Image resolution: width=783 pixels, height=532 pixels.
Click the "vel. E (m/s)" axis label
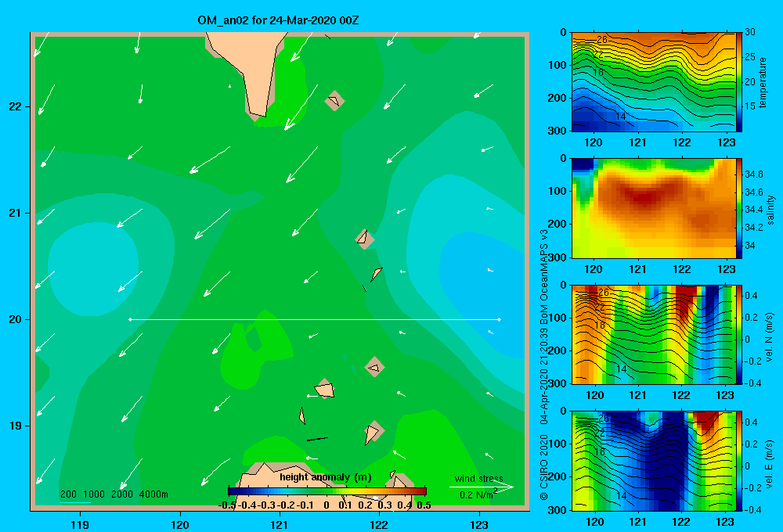[x=770, y=463]
